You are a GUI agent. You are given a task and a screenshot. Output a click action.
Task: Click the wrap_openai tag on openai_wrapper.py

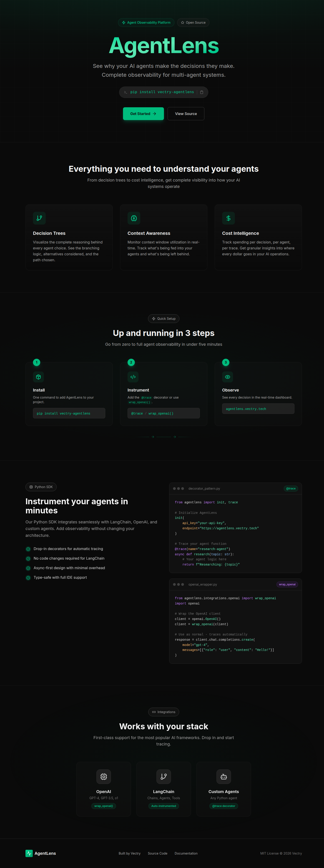(x=287, y=584)
